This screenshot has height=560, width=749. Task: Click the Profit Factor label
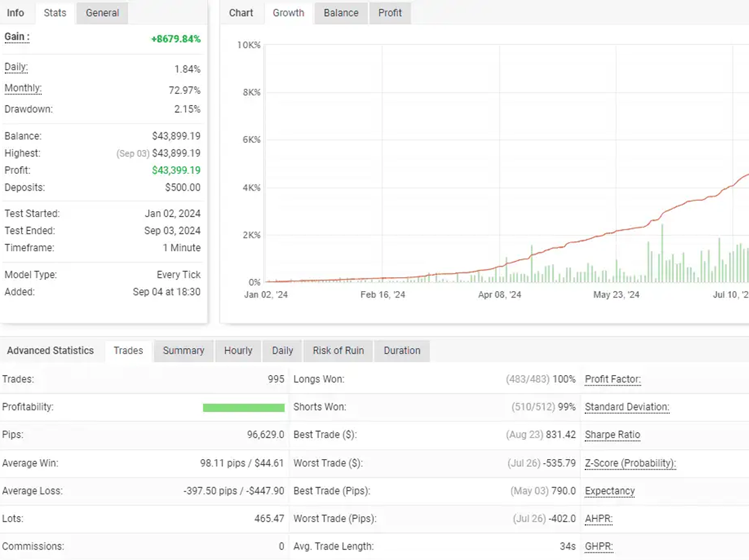612,379
